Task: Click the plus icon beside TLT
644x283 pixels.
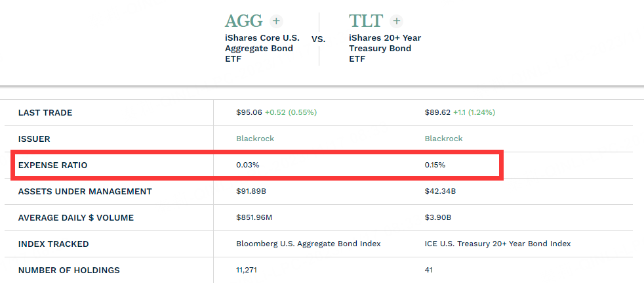Action: point(396,21)
